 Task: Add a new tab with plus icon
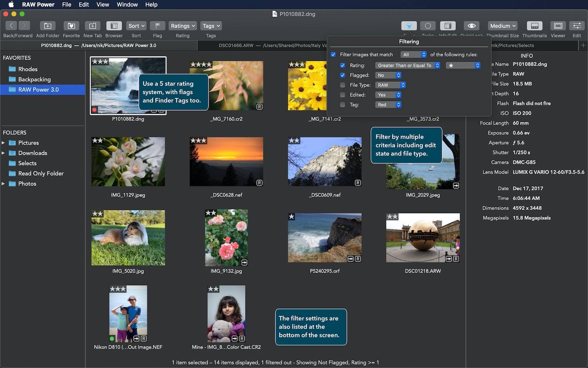(583, 45)
